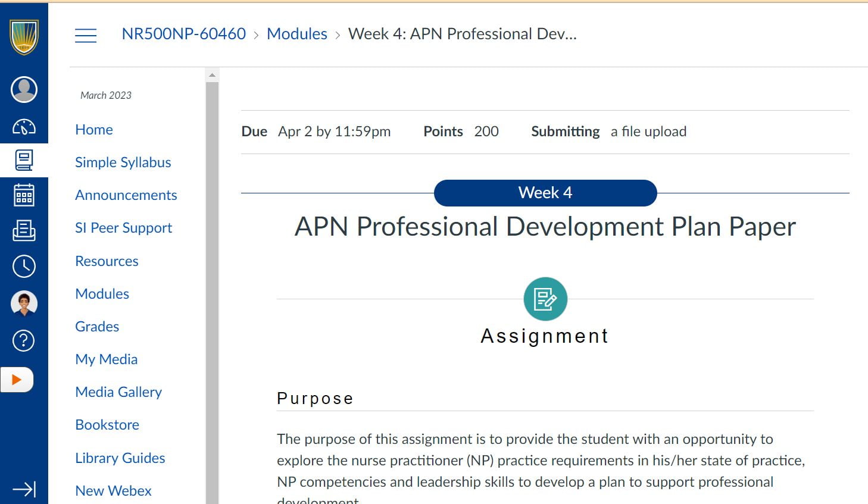Click the APN Professional Development Plan Paper title
This screenshot has height=504, width=868.
click(x=545, y=227)
